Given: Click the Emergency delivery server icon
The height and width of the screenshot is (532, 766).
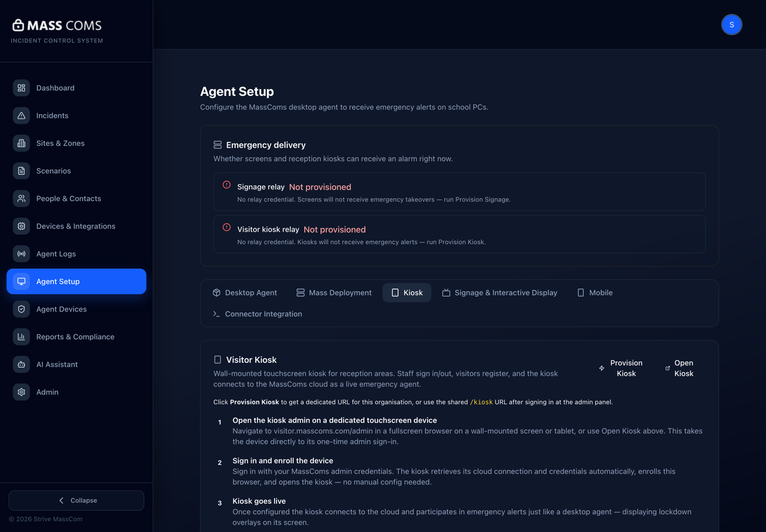Looking at the screenshot, I should click(218, 145).
